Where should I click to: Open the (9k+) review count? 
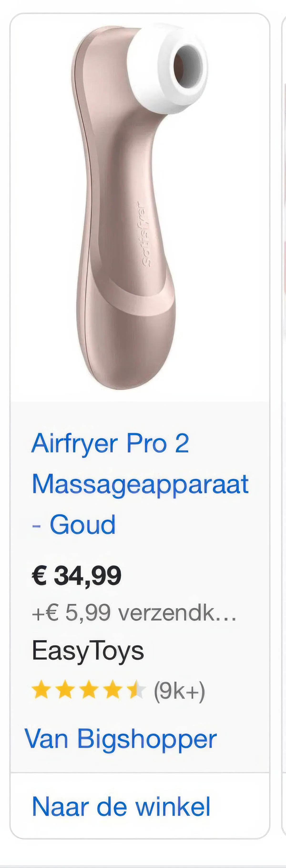tap(179, 691)
